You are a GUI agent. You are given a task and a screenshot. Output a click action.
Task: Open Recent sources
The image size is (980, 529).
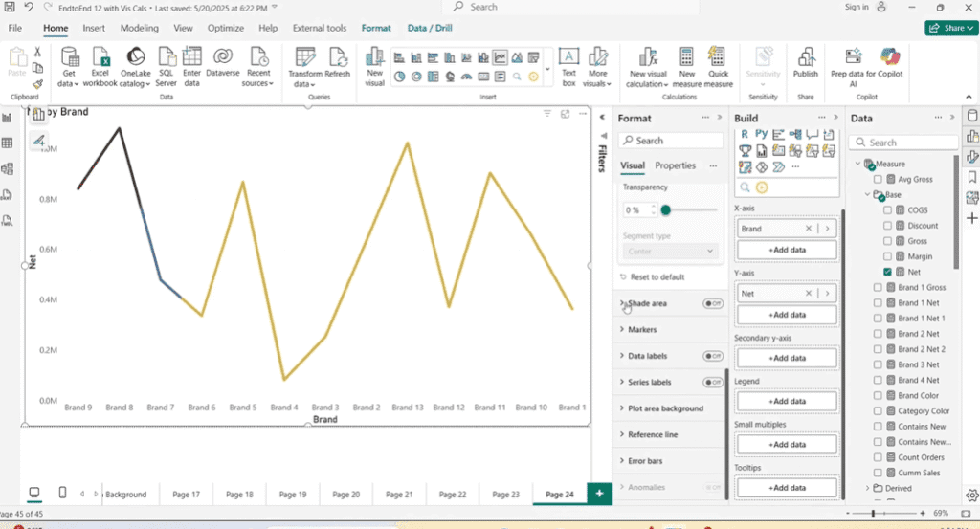click(x=258, y=67)
